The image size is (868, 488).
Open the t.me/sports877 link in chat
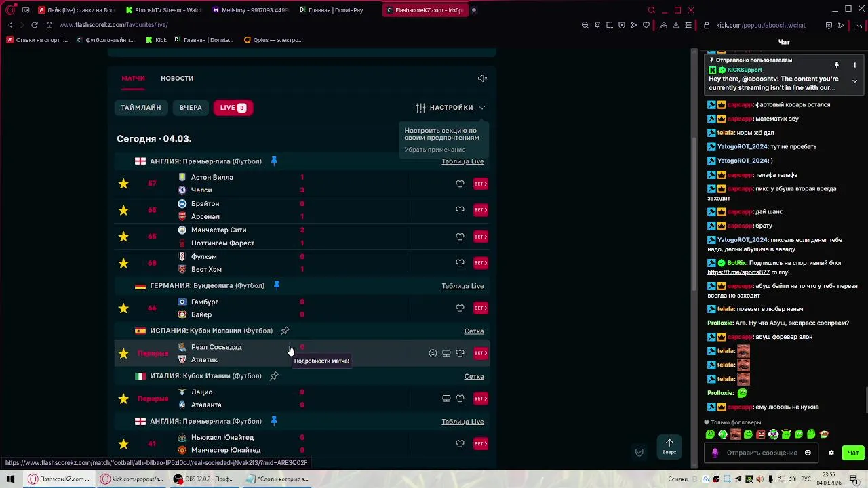738,272
